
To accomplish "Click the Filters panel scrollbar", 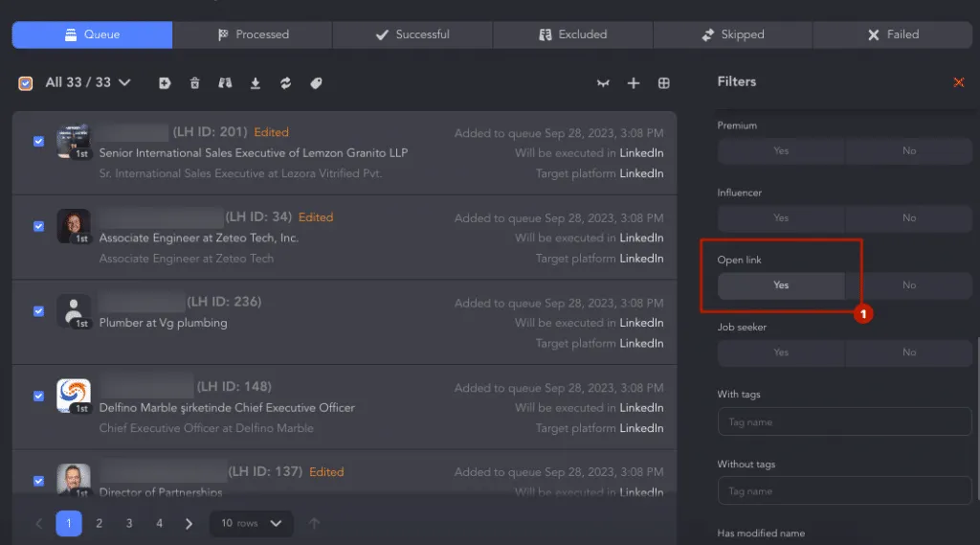I will (x=978, y=420).
